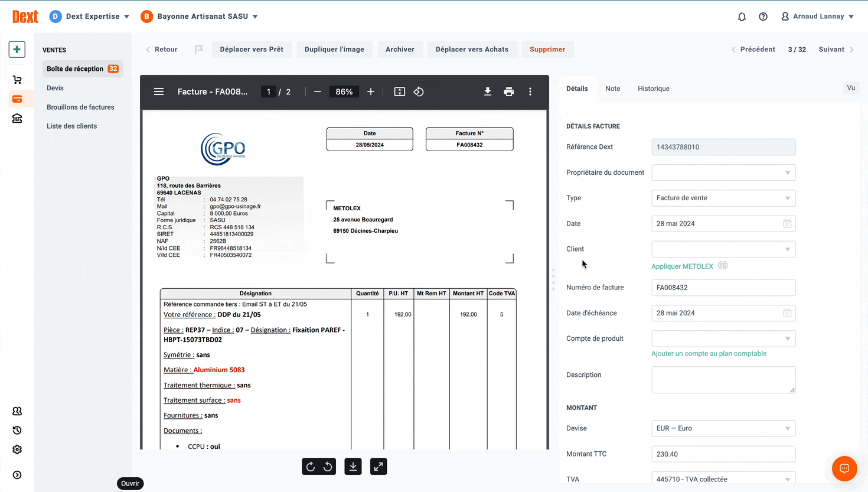The image size is (868, 492).
Task: Switch to the Historique tab
Action: (x=654, y=89)
